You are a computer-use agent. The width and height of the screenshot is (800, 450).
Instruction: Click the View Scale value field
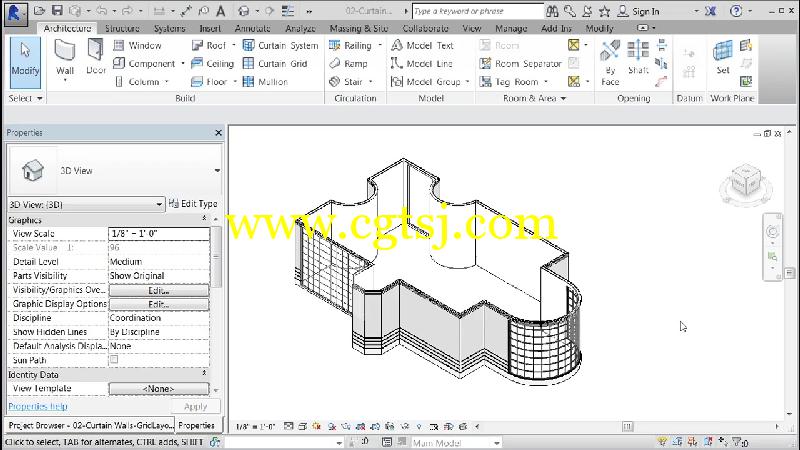point(159,234)
